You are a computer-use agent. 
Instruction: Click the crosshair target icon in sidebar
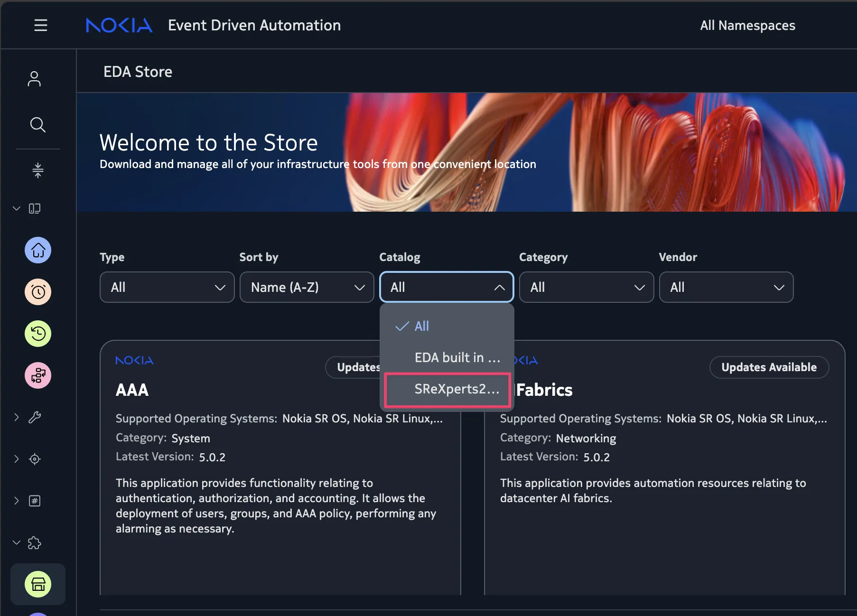[x=35, y=459]
